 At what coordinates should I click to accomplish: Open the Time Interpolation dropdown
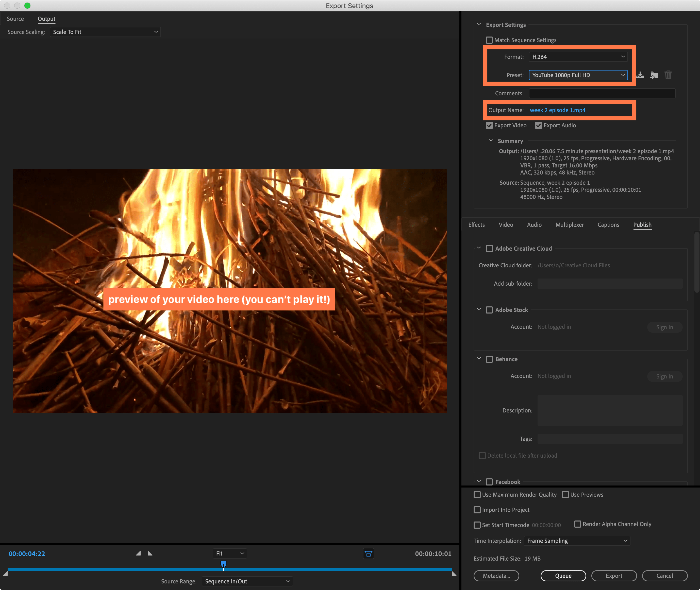(x=577, y=541)
